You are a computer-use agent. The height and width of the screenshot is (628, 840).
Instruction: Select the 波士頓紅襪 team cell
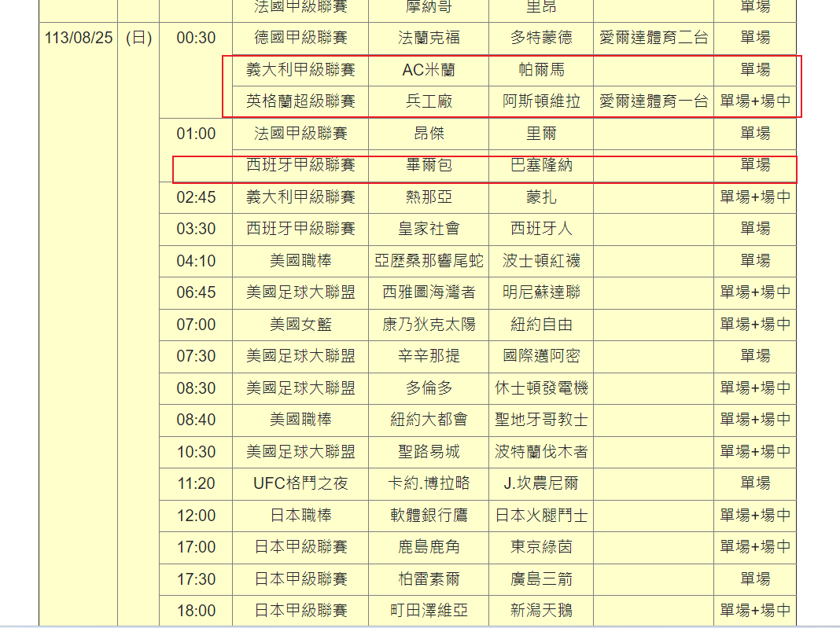[x=541, y=261]
